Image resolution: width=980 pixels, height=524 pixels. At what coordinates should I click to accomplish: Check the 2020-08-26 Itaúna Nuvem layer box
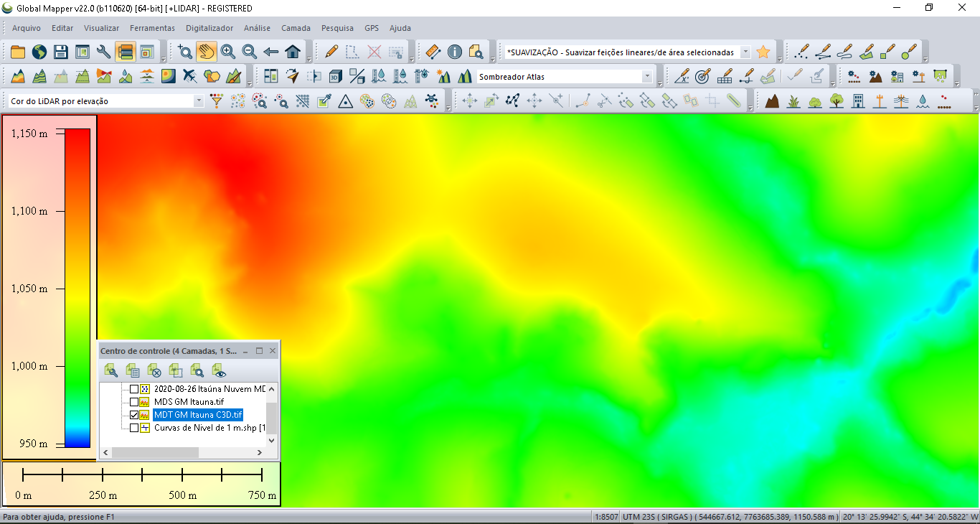pyautogui.click(x=134, y=389)
